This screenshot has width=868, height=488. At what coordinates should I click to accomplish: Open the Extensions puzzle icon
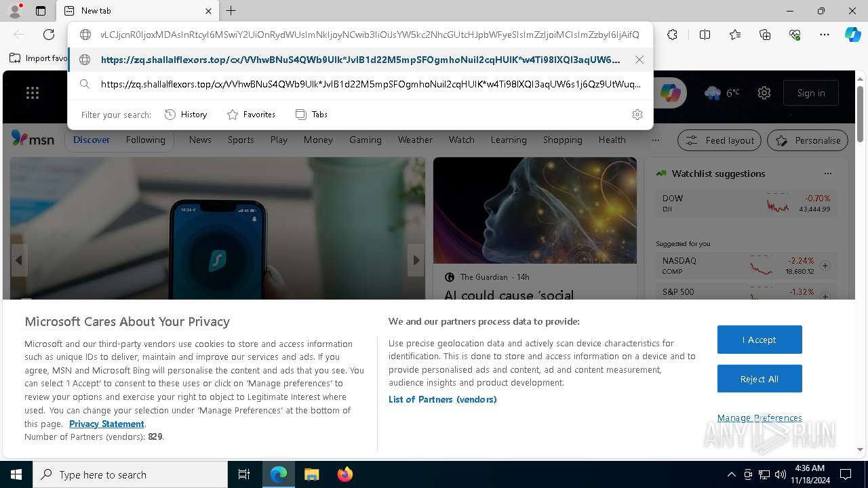click(672, 35)
